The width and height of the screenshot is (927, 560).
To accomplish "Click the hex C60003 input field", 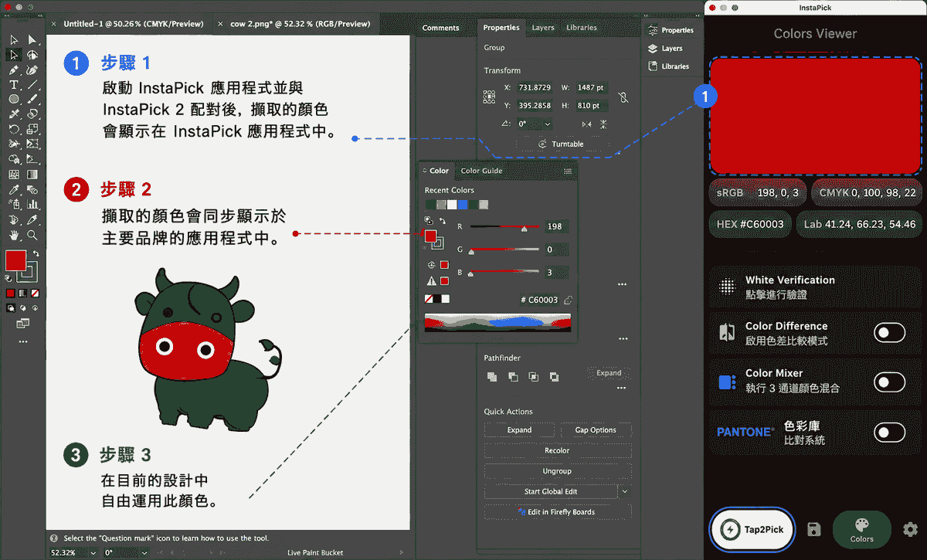I will (x=538, y=300).
